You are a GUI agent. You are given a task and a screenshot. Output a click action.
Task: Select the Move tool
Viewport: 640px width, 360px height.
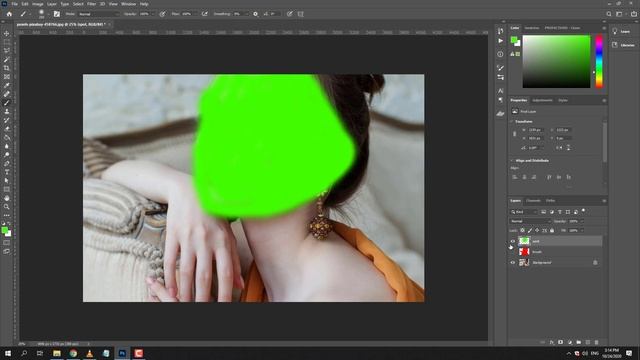click(7, 33)
